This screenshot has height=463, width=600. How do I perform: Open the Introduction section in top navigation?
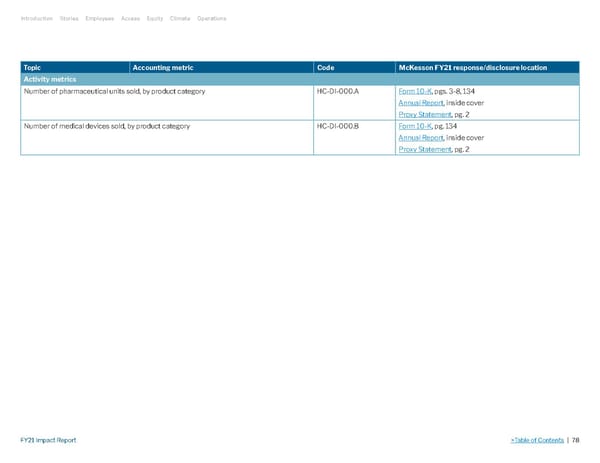coord(38,18)
